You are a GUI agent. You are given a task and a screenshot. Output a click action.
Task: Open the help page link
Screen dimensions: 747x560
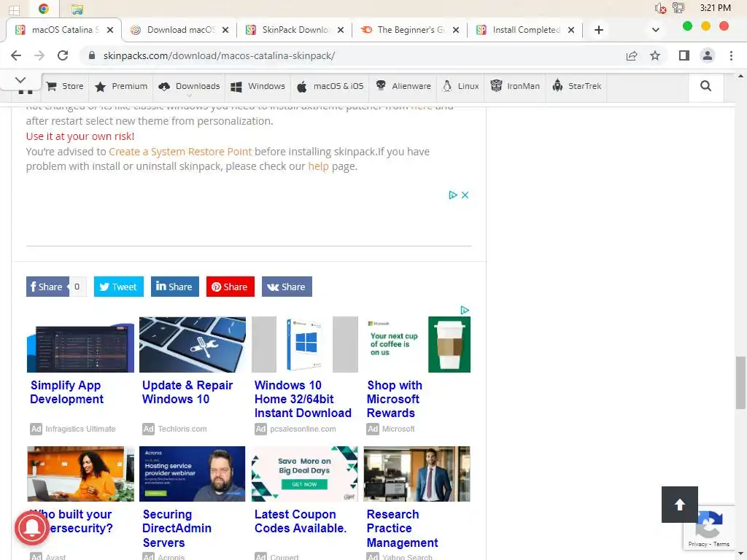pos(318,166)
